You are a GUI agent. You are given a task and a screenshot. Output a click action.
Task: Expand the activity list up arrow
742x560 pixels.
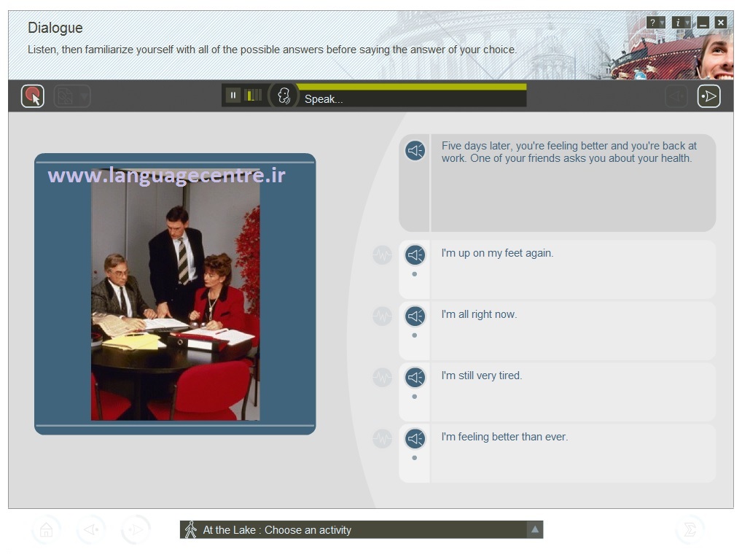535,529
